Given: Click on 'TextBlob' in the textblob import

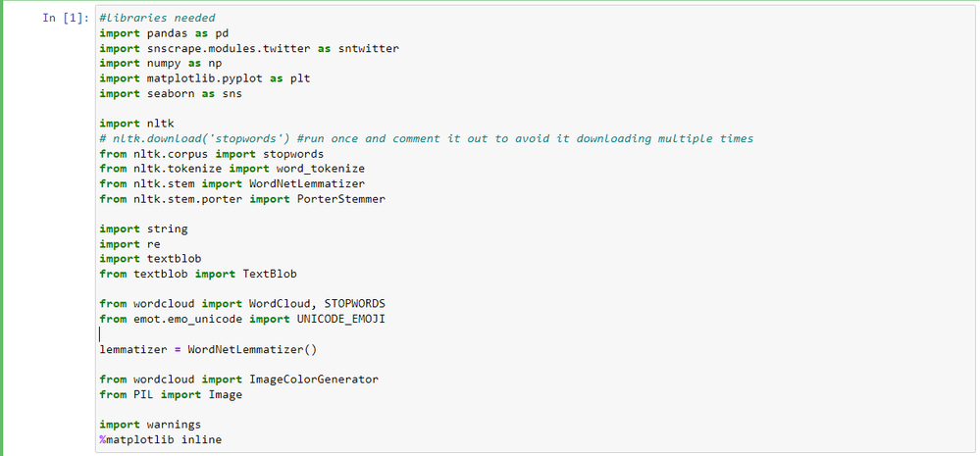Looking at the screenshot, I should (x=270, y=275).
